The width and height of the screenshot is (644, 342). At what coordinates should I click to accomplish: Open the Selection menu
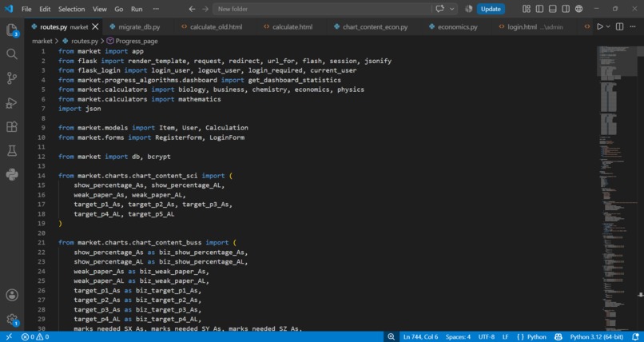(71, 9)
